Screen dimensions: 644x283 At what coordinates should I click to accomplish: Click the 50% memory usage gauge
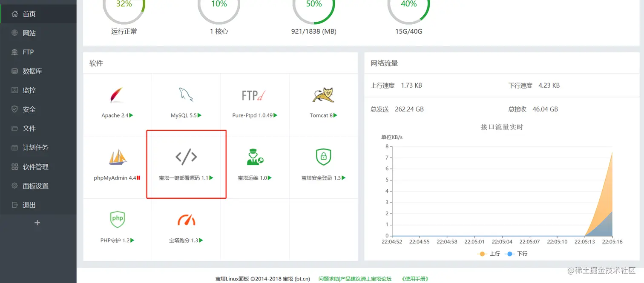pyautogui.click(x=314, y=4)
